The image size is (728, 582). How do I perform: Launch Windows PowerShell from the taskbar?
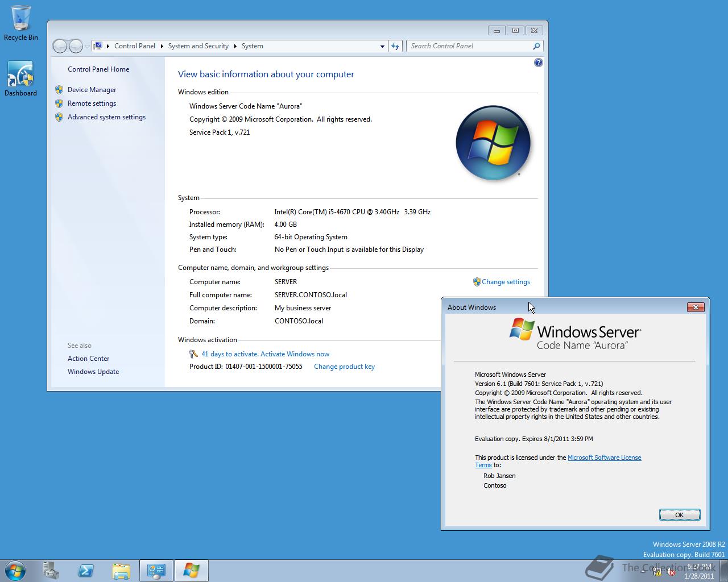coord(86,570)
